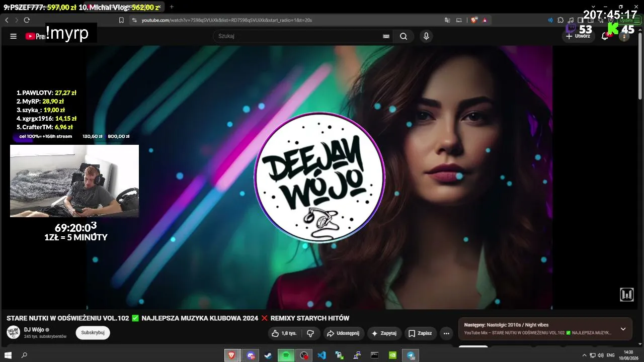Open Steam from the taskbar
Image resolution: width=644 pixels, height=362 pixels.
click(x=268, y=355)
